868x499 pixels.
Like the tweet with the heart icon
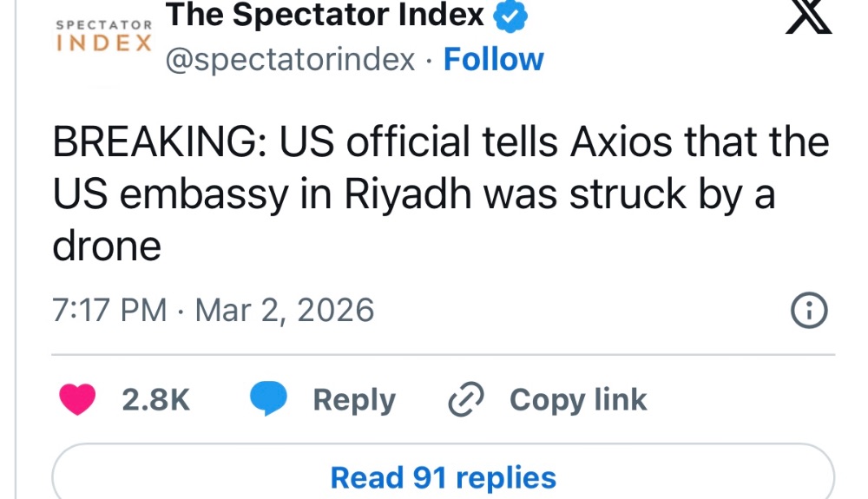coord(76,400)
